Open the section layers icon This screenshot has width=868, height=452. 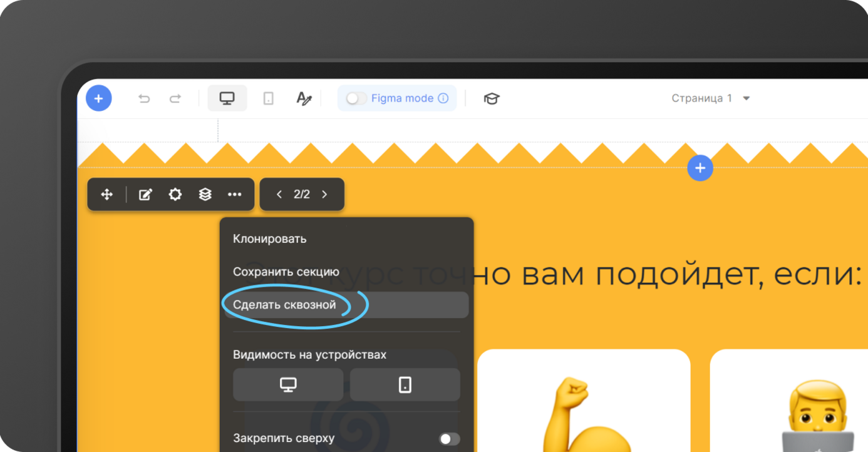205,195
